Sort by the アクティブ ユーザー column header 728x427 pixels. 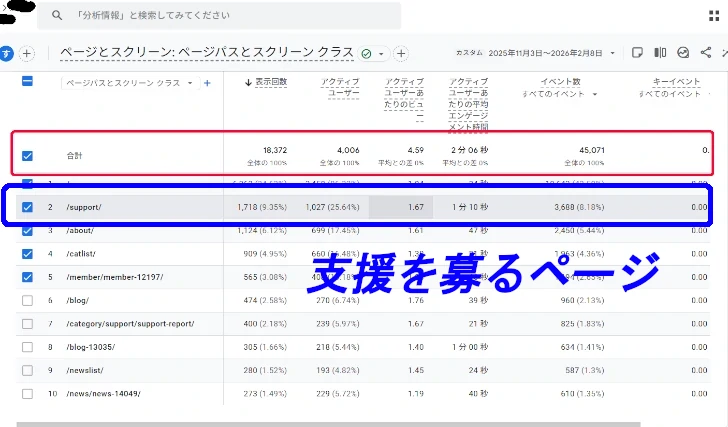[x=340, y=88]
